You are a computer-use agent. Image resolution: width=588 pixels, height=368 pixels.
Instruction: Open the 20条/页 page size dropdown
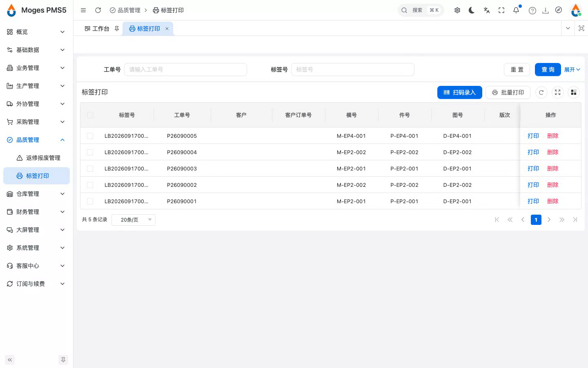pos(134,220)
